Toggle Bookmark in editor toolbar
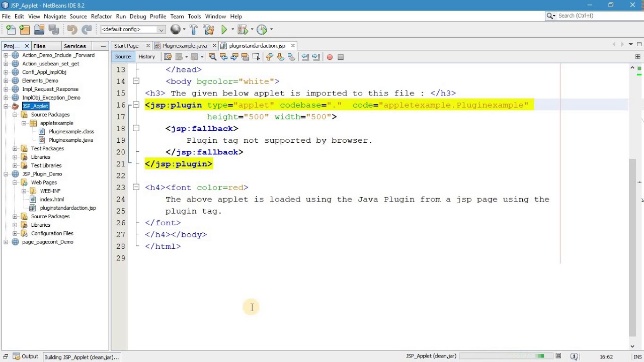The height and width of the screenshot is (362, 644). point(291,57)
